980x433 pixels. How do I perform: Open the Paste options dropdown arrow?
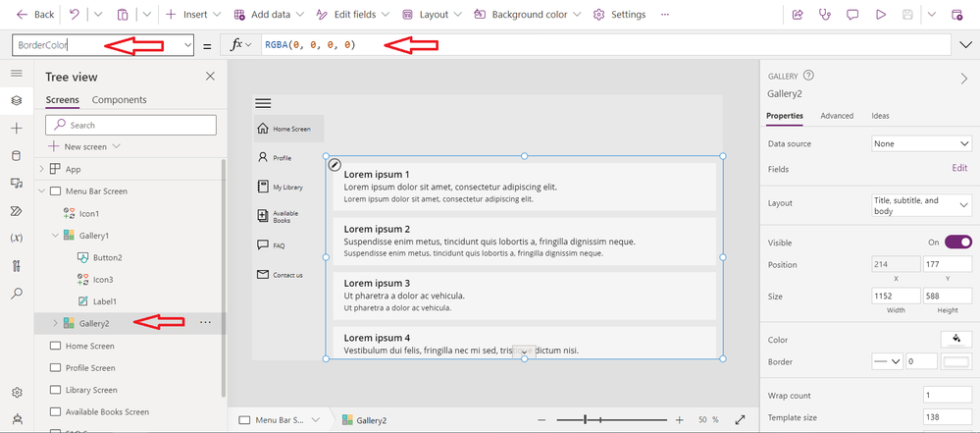[147, 14]
